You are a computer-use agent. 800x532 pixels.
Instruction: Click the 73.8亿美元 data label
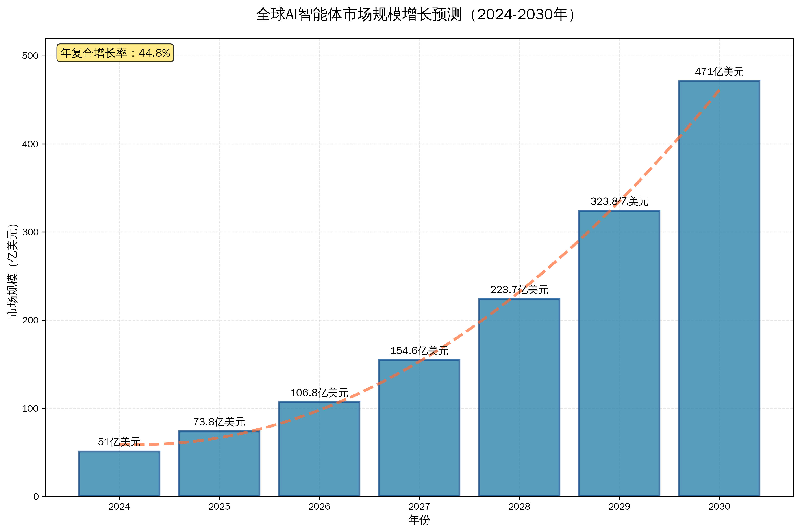(219, 422)
